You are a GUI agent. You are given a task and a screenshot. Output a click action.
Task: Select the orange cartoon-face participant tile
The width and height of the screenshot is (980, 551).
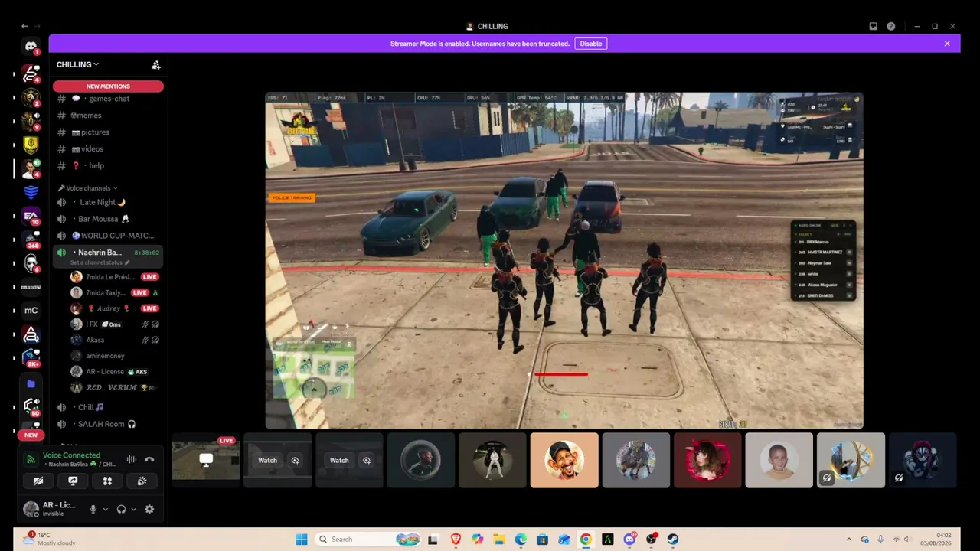[x=564, y=460]
